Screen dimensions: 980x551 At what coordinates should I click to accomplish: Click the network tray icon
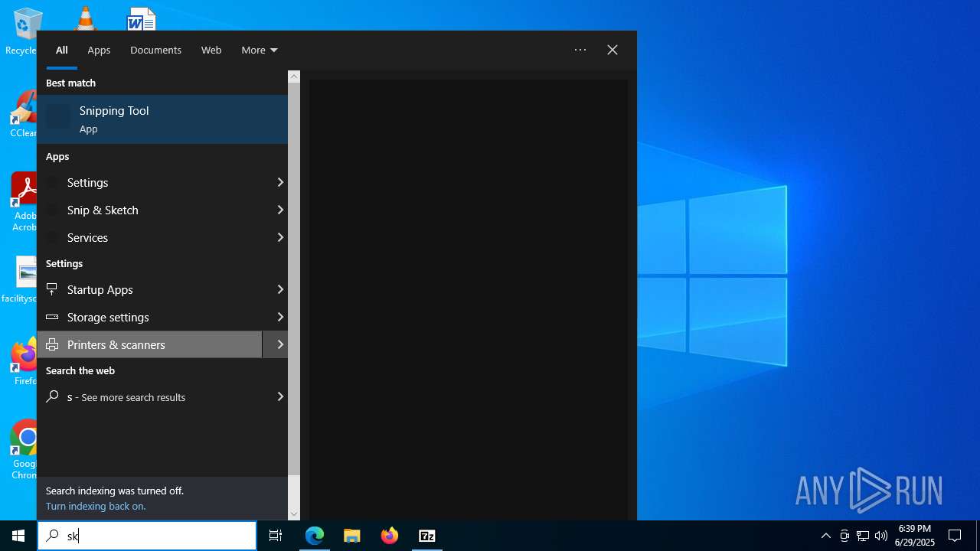[863, 536]
